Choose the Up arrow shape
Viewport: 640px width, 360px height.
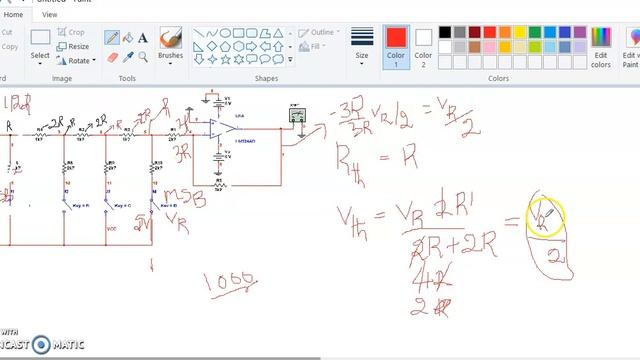278,46
